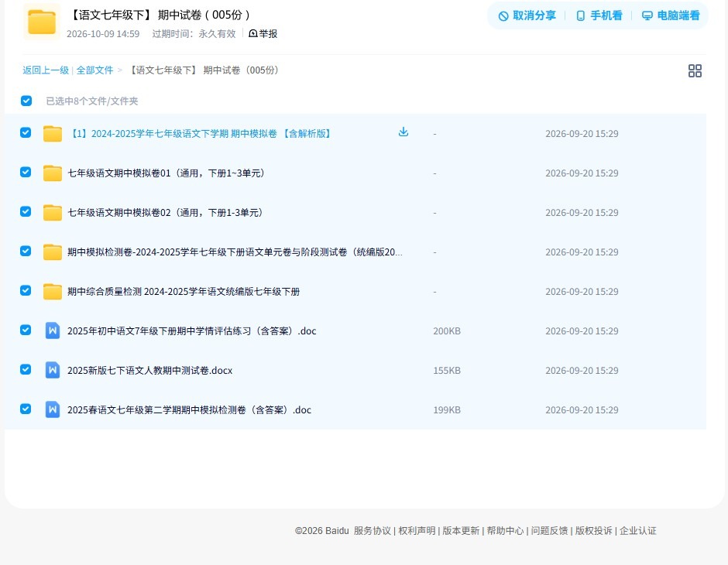Open 【1】2024-2025学年七年级语文下学期 folder name
728x565 pixels.
(x=200, y=134)
